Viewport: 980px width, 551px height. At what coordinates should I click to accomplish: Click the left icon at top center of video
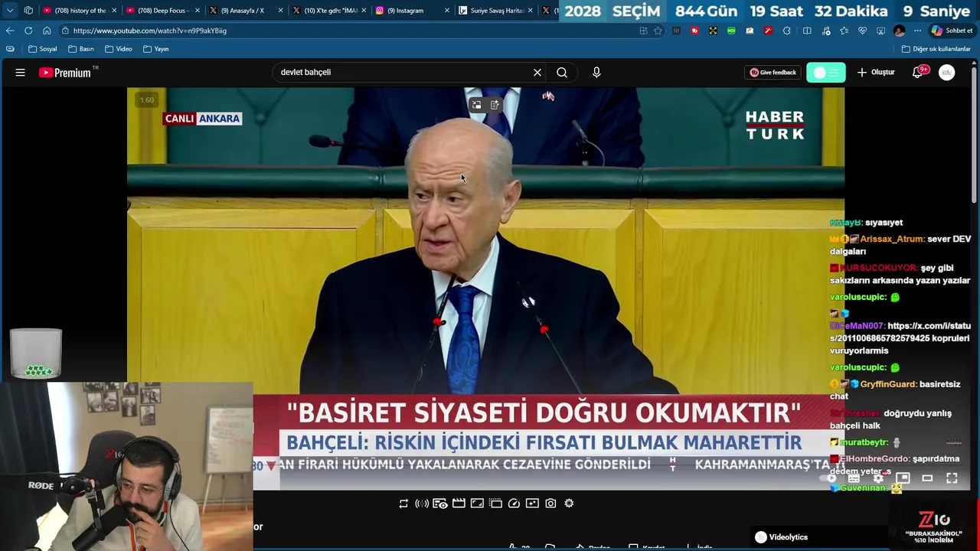coord(476,105)
